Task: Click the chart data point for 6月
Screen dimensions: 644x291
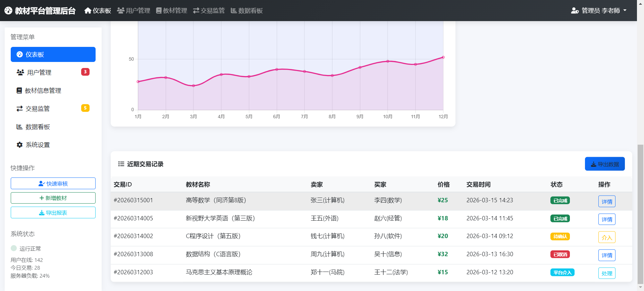Action: pos(277,69)
